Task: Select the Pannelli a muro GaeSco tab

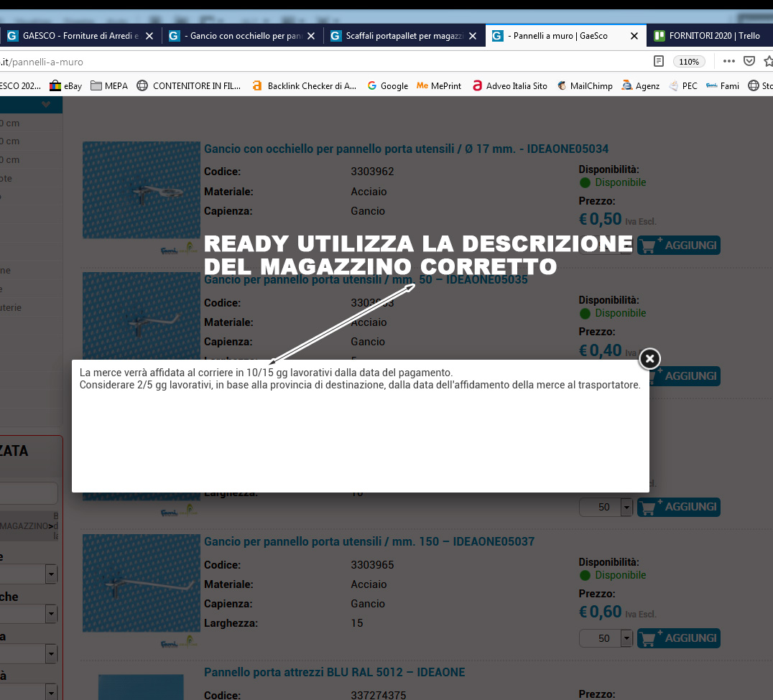Action: pyautogui.click(x=565, y=36)
